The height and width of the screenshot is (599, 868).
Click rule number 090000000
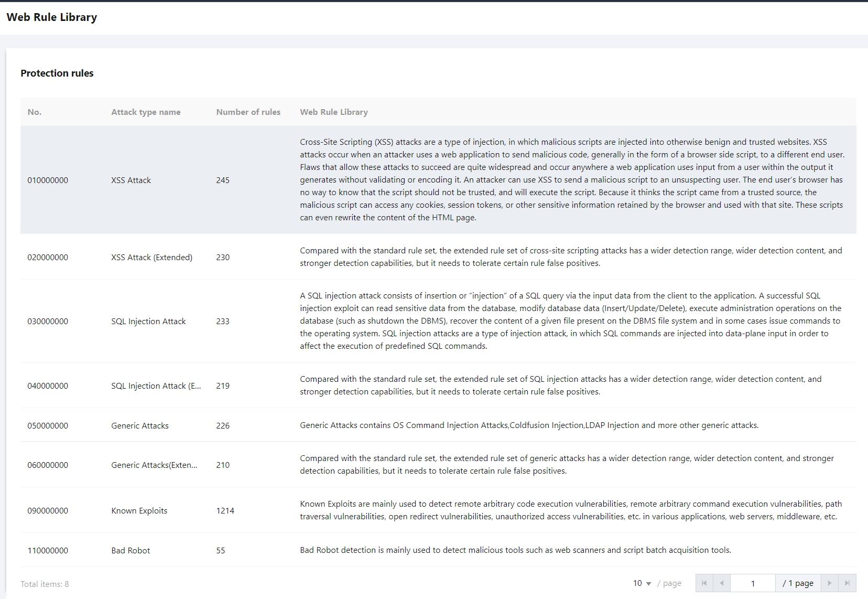click(48, 510)
